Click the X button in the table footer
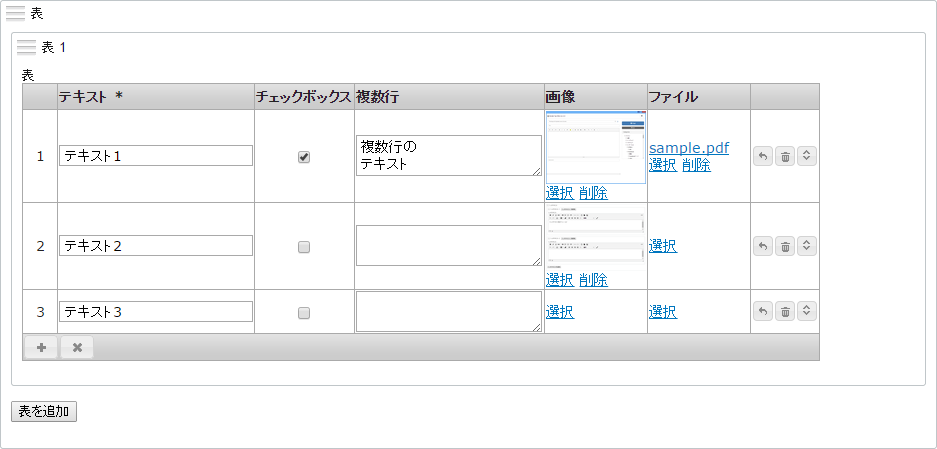The image size is (937, 449). 77,347
